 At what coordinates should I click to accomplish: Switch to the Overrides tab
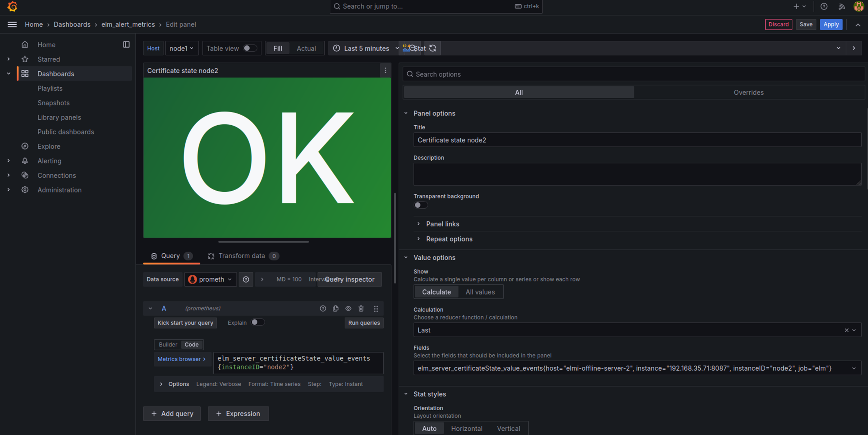pos(749,92)
